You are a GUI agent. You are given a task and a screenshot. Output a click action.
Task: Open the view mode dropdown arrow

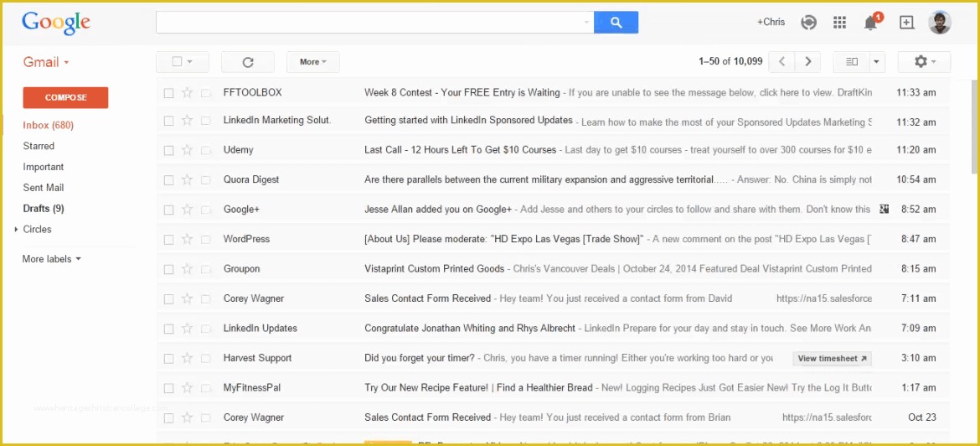tap(876, 61)
